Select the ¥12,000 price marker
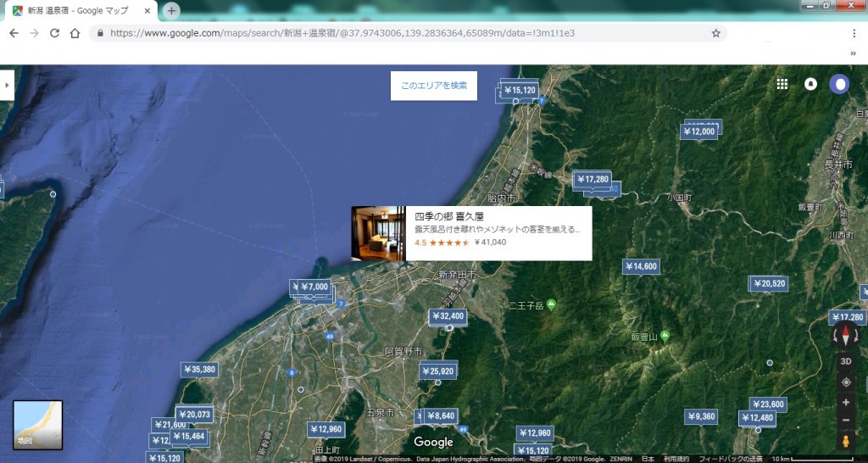The height and width of the screenshot is (463, 868). pyautogui.click(x=699, y=131)
